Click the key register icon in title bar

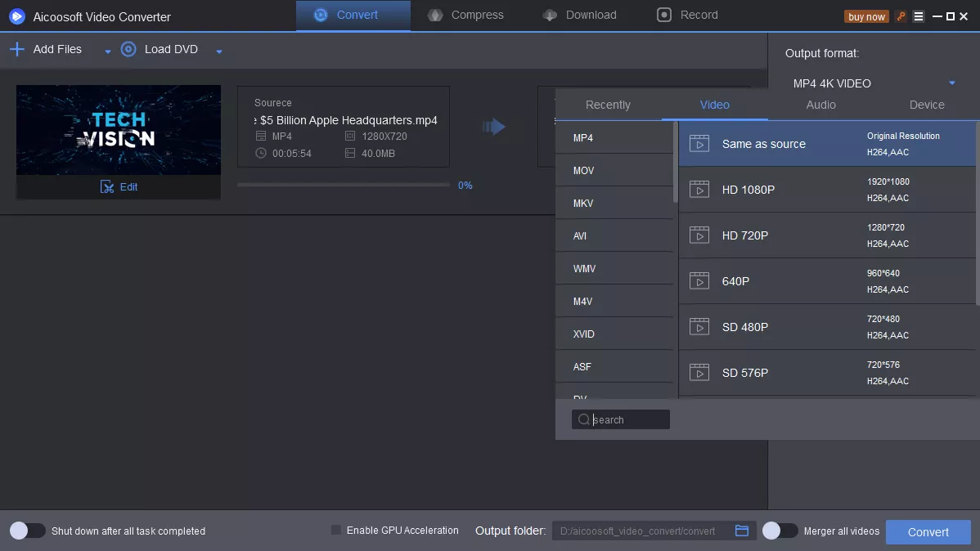901,16
